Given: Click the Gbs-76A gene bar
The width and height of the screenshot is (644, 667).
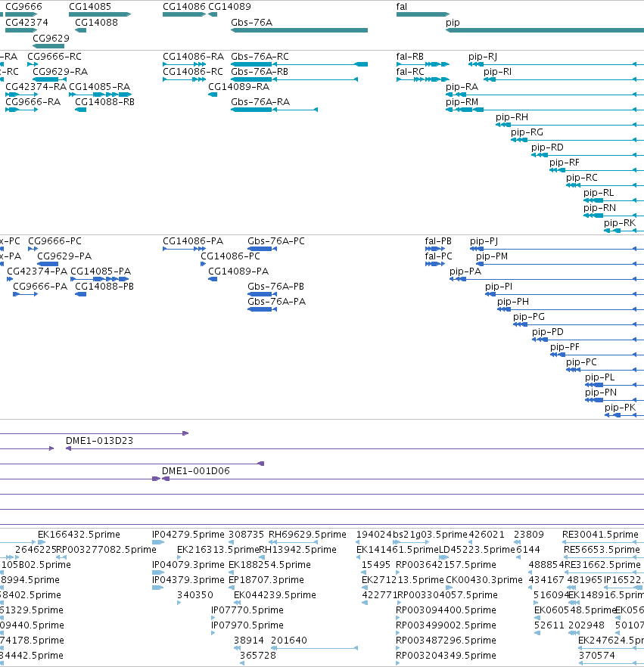Looking at the screenshot, I should tap(299, 30).
